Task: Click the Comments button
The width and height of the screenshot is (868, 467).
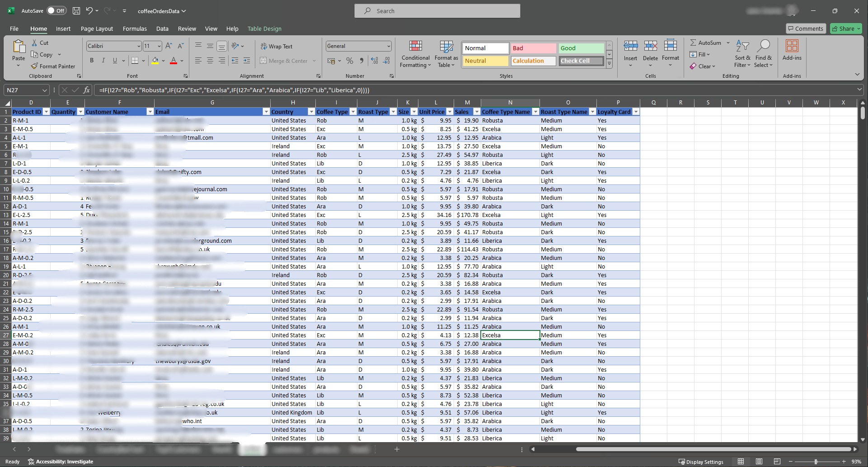Action: tap(806, 28)
